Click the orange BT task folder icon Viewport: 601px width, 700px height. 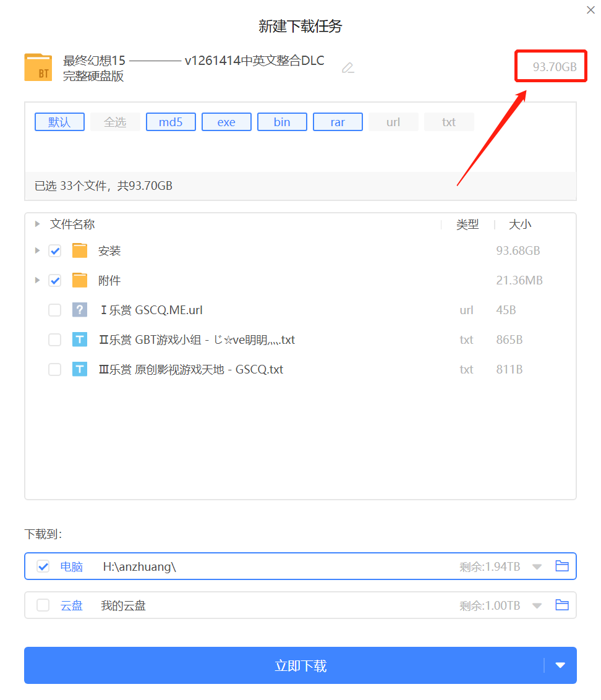(38, 67)
